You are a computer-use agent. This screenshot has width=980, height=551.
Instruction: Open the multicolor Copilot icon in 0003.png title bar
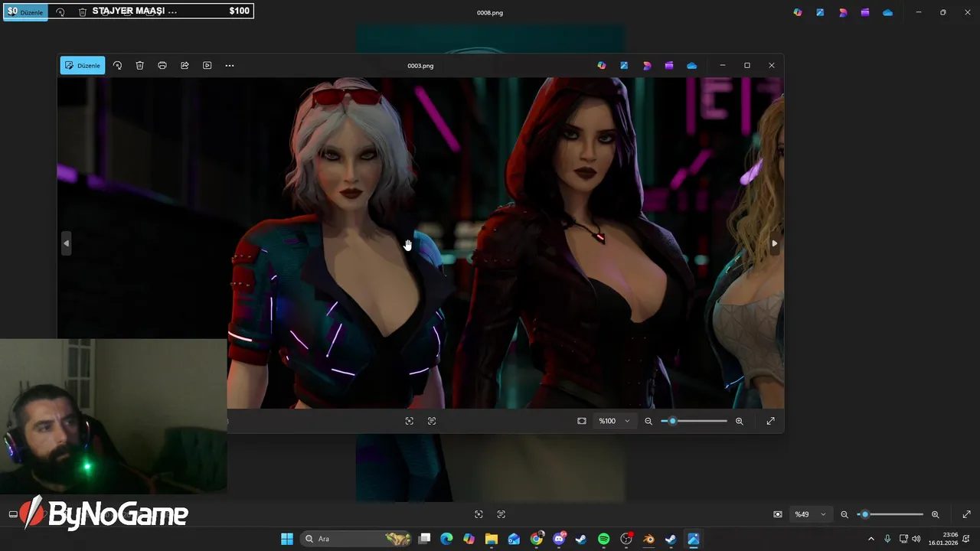point(602,66)
